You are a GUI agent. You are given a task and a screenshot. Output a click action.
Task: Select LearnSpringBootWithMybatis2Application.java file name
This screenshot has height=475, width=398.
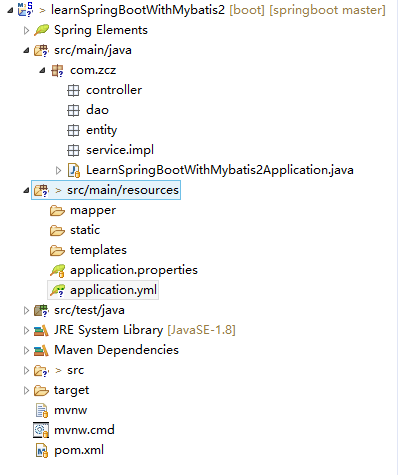tap(220, 170)
